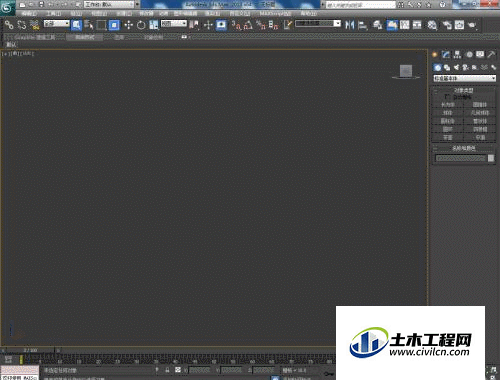
Task: Toggle Window/Crossing selection mode
Action: 114,25
